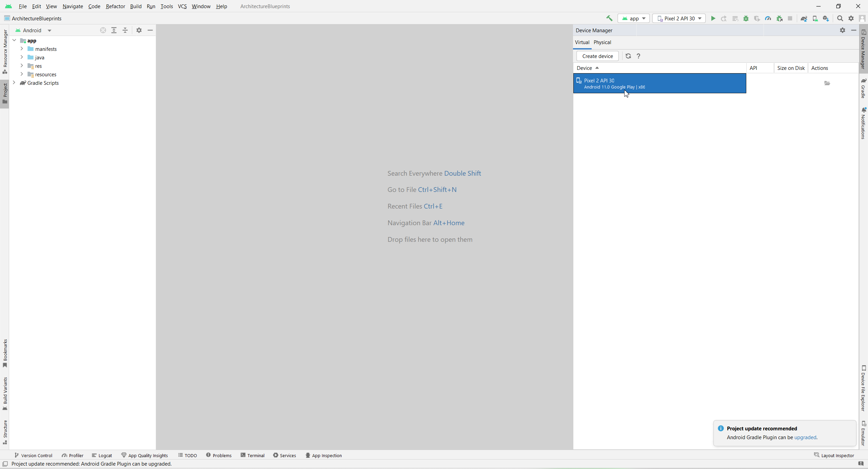Click the Create device button
This screenshot has height=469, width=868.
tap(597, 56)
